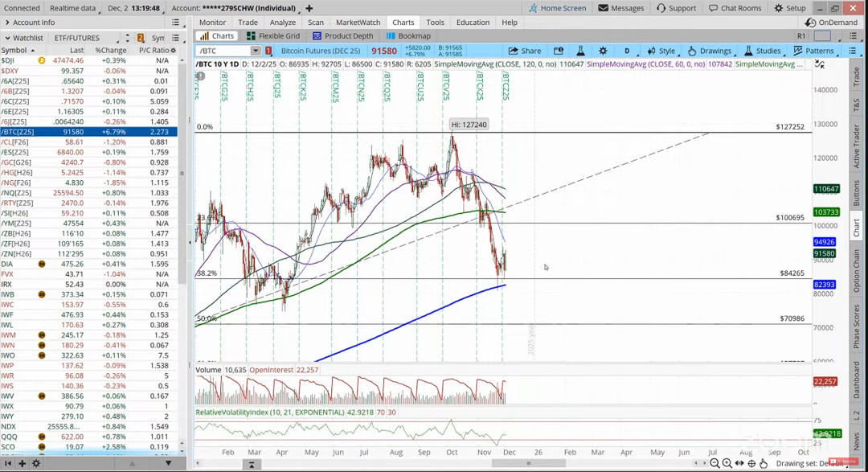The image size is (868, 472).
Task: Click the flask icon beside Share
Action: click(x=581, y=51)
